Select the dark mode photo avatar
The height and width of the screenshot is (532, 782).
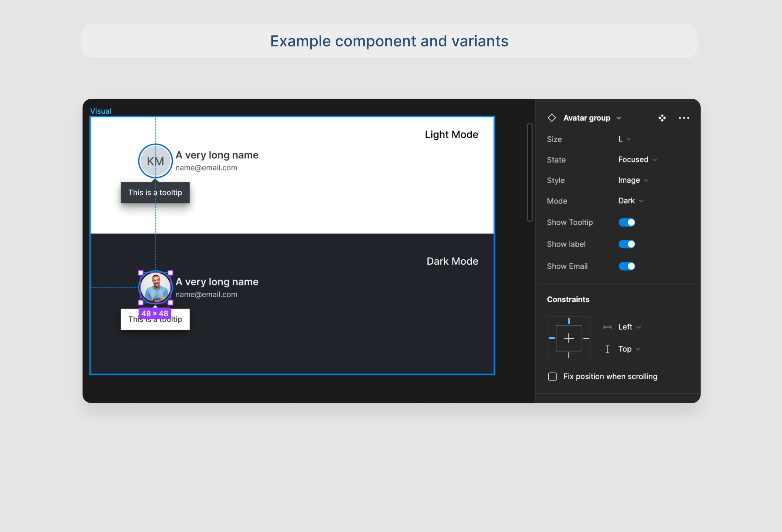click(155, 288)
